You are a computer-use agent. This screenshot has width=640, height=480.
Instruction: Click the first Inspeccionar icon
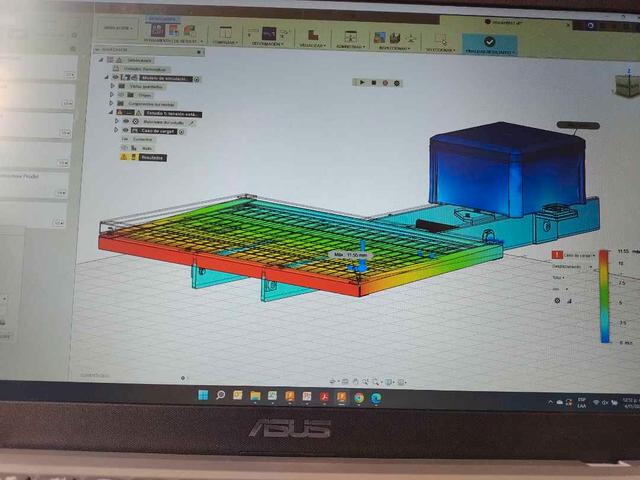380,38
